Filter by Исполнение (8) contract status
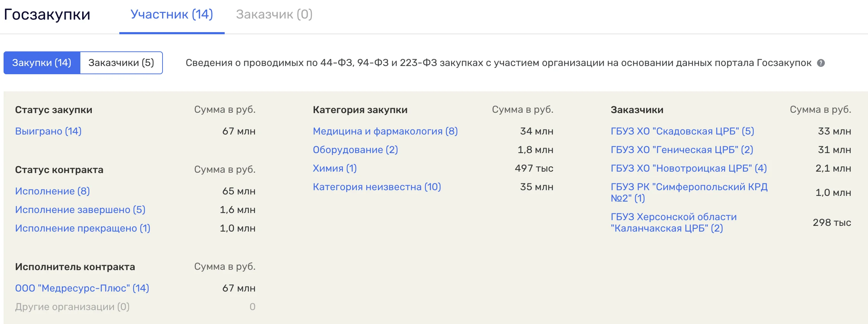868x324 pixels. point(53,191)
